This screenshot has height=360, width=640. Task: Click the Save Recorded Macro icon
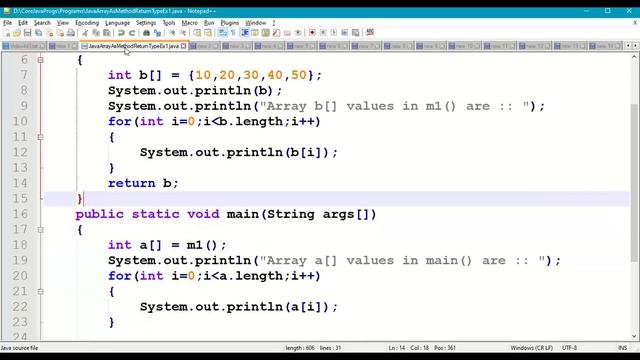(x=356, y=33)
